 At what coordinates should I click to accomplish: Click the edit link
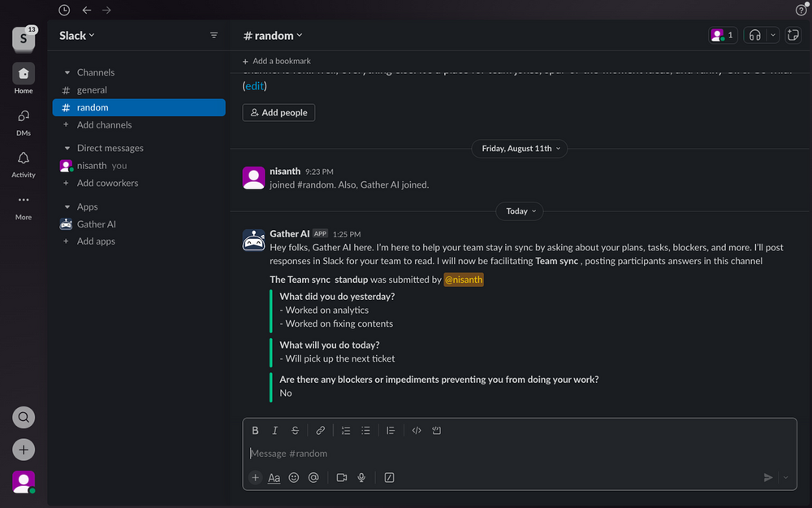pyautogui.click(x=254, y=86)
